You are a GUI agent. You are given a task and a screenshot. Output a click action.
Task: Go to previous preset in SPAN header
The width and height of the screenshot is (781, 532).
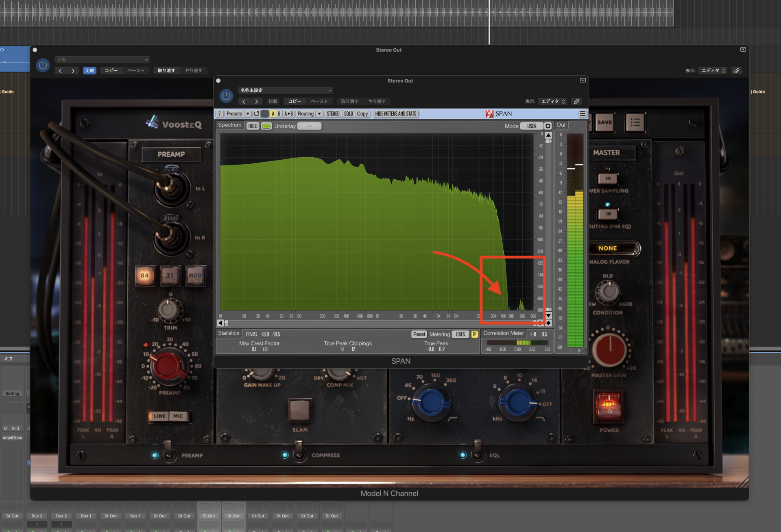coord(244,102)
